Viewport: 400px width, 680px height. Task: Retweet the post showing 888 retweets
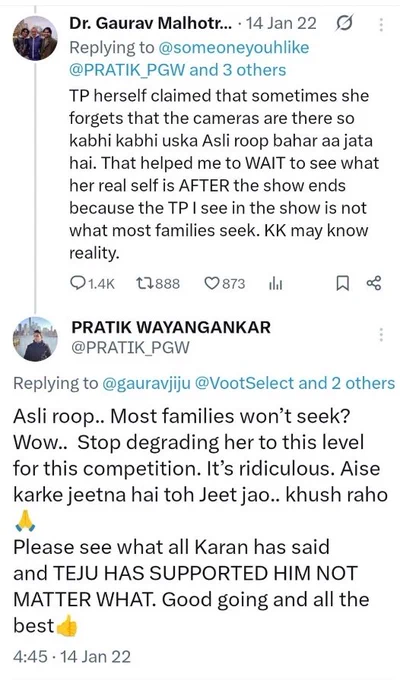[x=157, y=284]
